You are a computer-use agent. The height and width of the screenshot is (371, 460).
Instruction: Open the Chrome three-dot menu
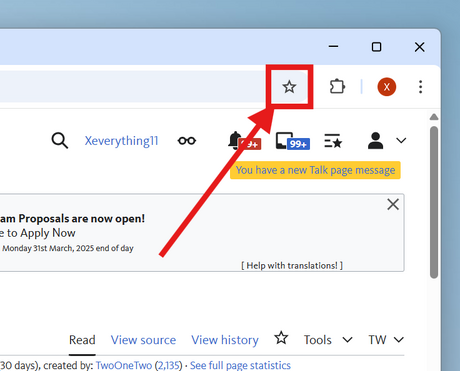pos(421,87)
